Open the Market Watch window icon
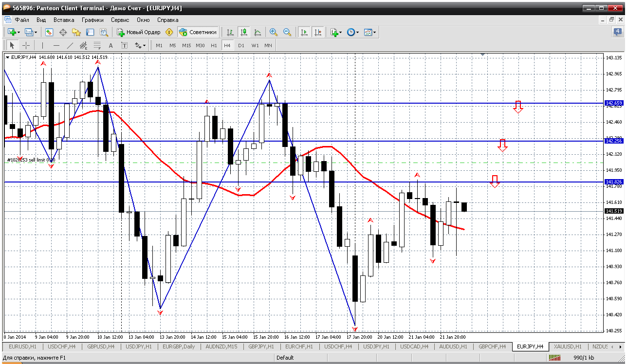Screen dimensions: 627x364 (49, 32)
